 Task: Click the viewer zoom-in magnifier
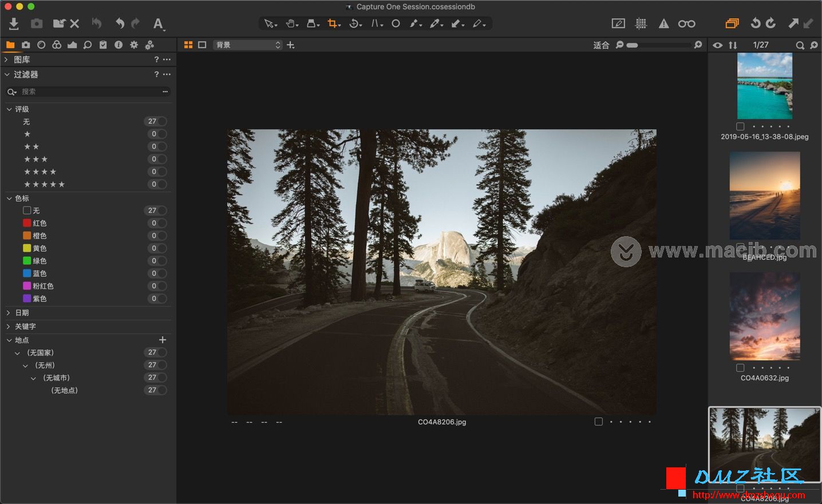click(x=698, y=45)
